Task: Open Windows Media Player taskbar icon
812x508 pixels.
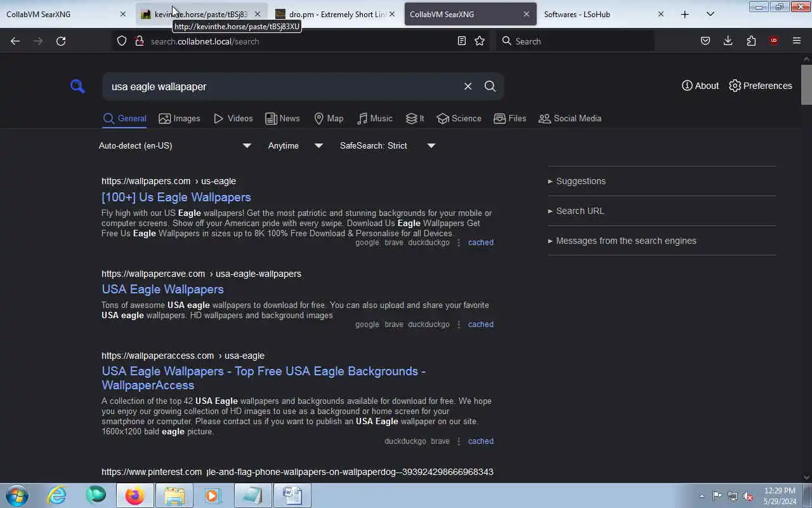Action: pos(213,495)
